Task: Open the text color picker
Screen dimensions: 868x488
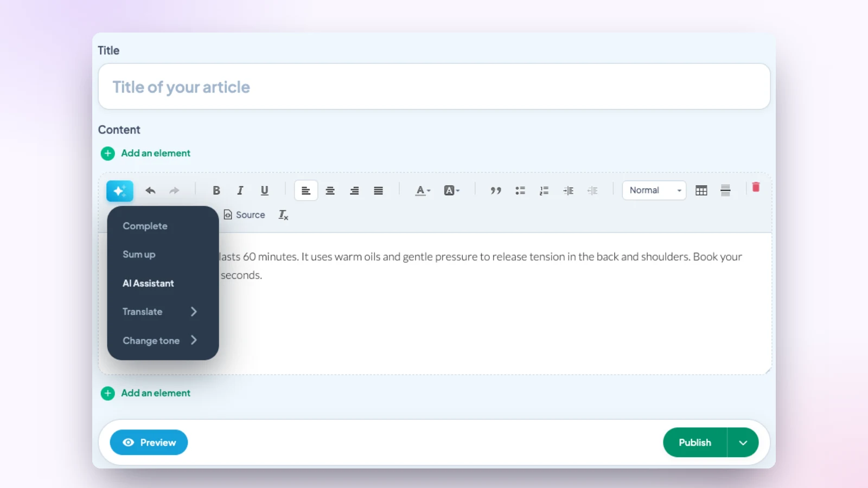Action: pyautogui.click(x=423, y=191)
